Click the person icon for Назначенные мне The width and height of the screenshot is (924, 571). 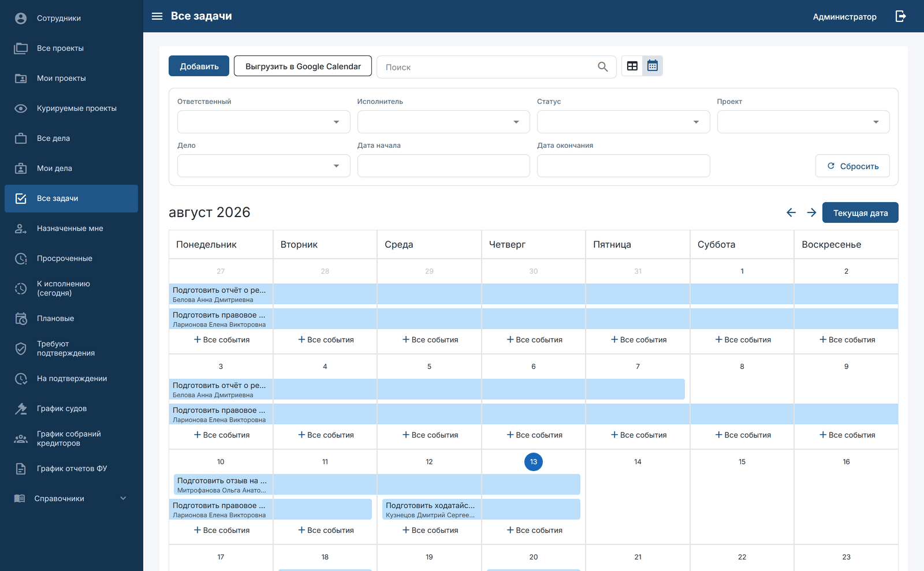21,229
